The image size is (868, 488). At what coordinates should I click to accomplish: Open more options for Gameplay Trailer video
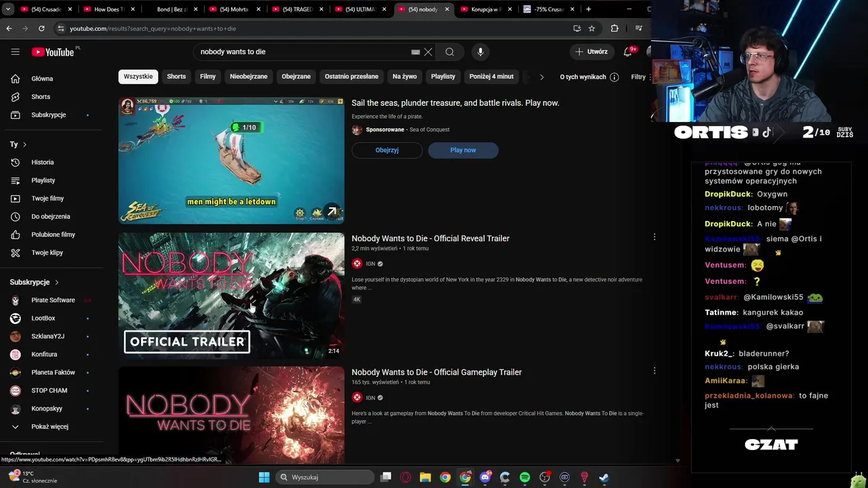pos(654,371)
